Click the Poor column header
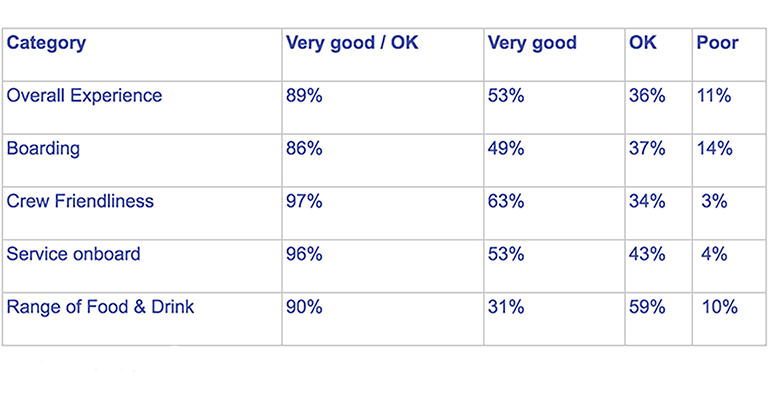 pos(717,43)
